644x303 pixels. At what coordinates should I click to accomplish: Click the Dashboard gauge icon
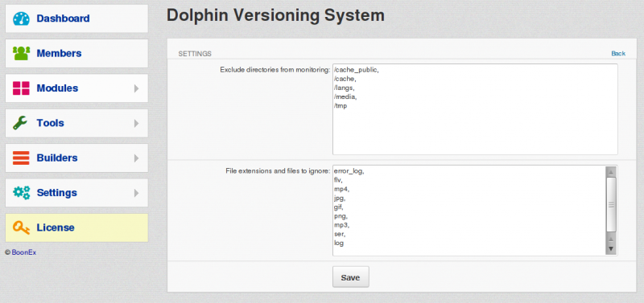click(x=21, y=18)
